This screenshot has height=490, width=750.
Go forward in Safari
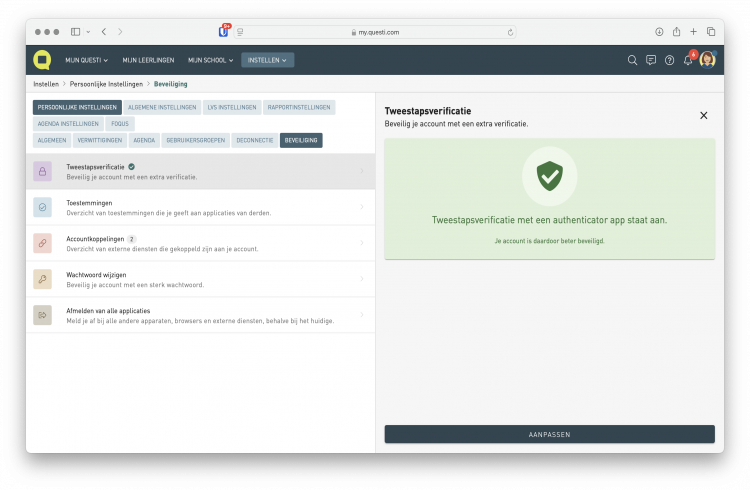(120, 32)
